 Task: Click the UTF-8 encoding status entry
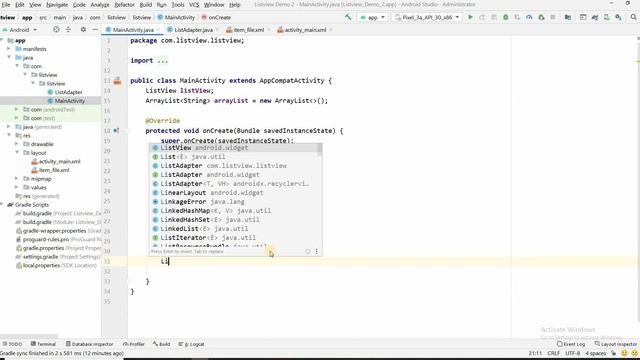coord(573,353)
